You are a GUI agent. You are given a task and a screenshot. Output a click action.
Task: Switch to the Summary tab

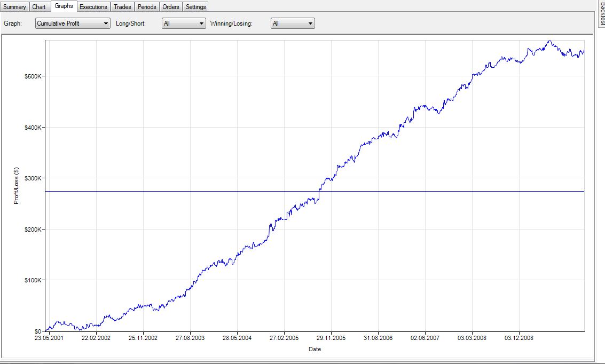point(14,7)
